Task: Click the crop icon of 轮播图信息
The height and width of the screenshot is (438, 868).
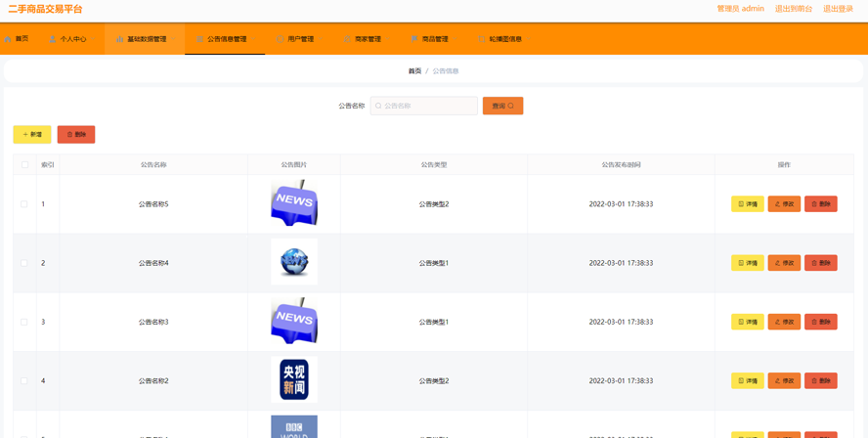Action: 482,39
